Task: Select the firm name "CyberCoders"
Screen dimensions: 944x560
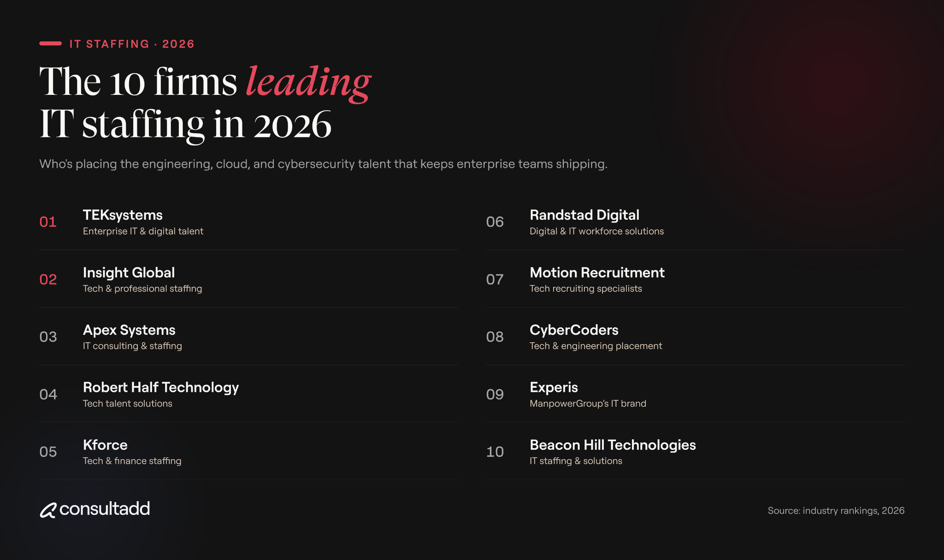Action: tap(574, 330)
